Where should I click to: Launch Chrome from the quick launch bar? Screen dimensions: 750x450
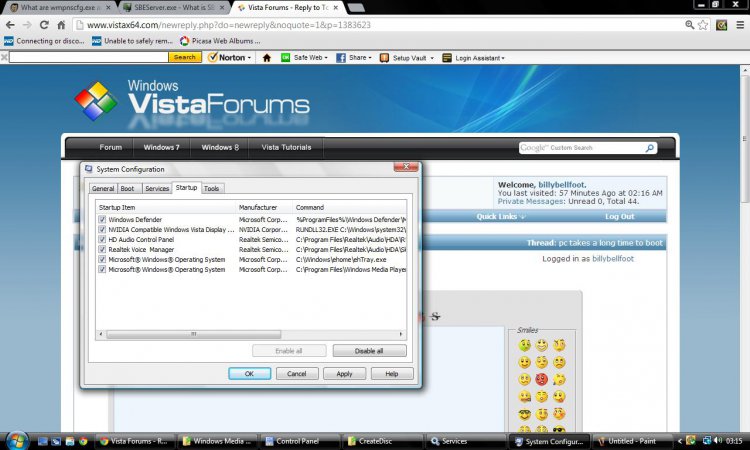83,441
